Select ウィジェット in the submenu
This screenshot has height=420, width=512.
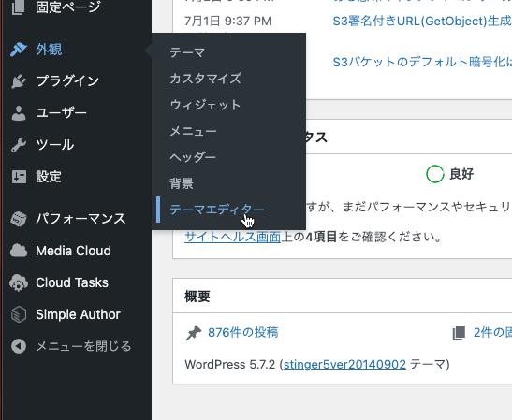(205, 105)
